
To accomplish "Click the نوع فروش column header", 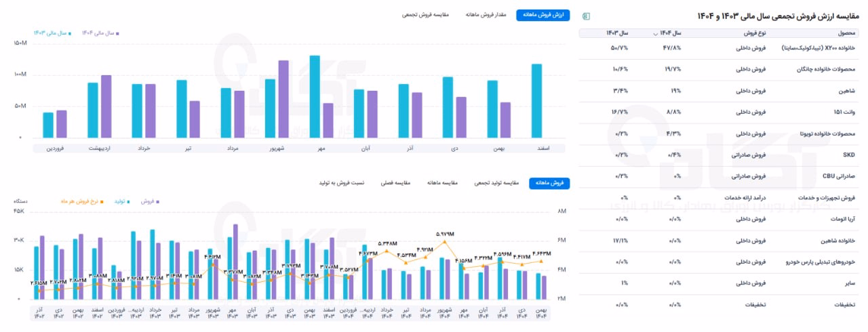I will point(754,33).
